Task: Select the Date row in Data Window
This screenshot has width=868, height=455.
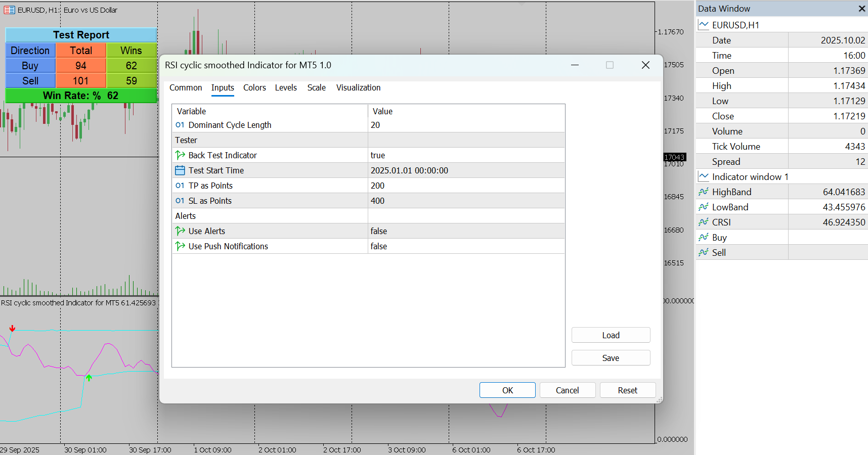Action: [x=782, y=40]
